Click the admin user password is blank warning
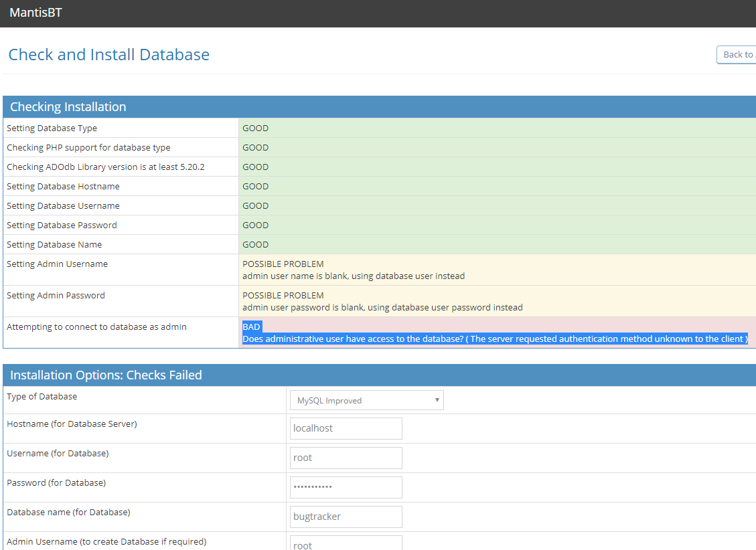 pos(382,308)
